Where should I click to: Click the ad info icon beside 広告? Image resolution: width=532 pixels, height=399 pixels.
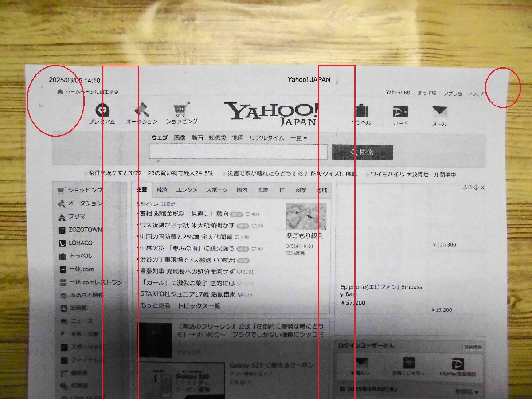coord(476,188)
